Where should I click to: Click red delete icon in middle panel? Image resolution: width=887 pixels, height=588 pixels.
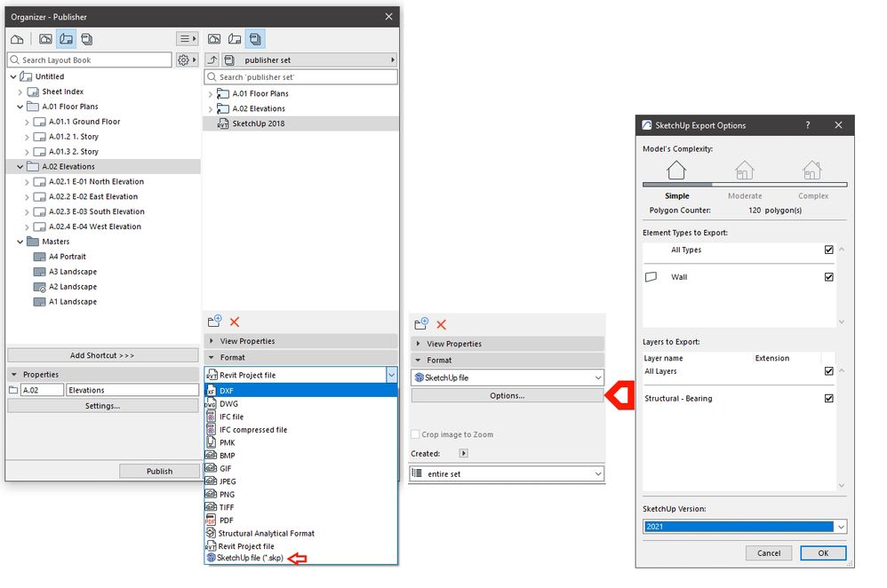(x=441, y=324)
